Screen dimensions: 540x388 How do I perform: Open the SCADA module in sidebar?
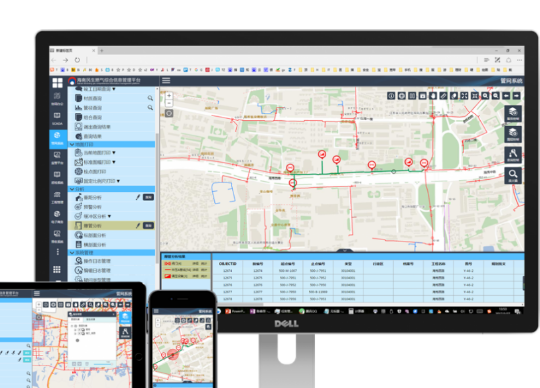point(57,118)
